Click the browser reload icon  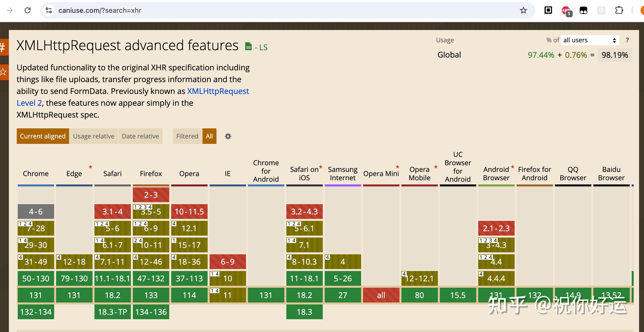28,10
